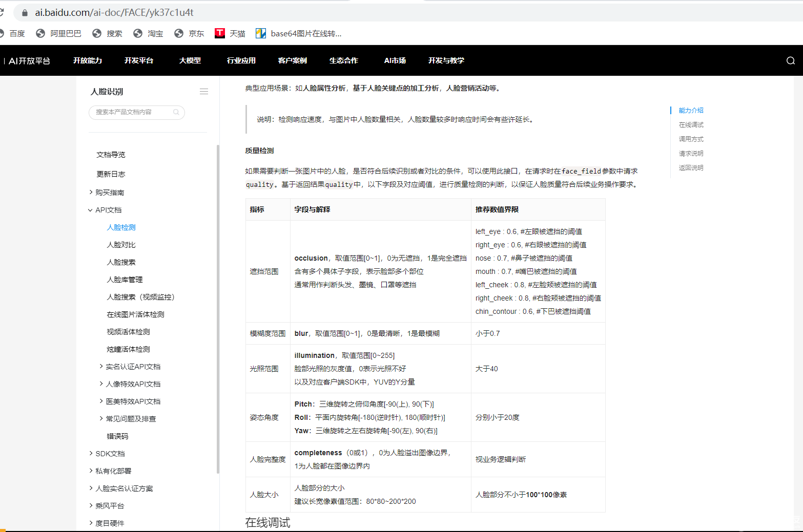Viewport: 803px width, 532px height.
Task: Select 人脸库管理 in the sidebar
Action: pos(125,280)
